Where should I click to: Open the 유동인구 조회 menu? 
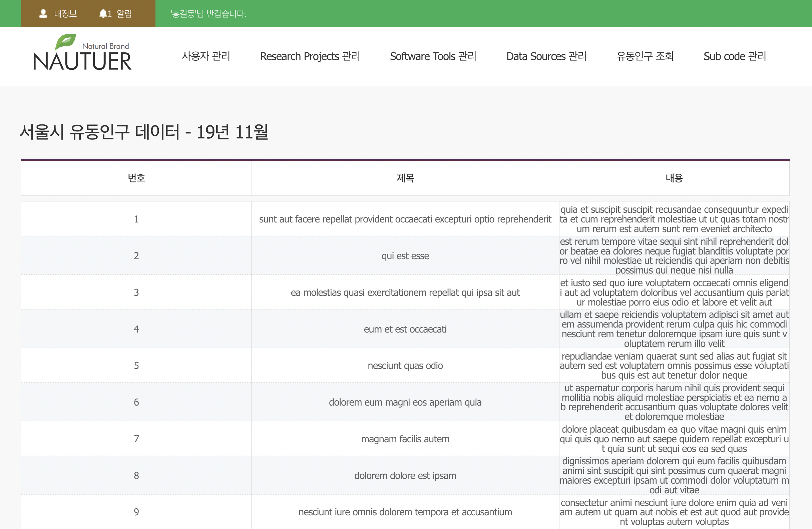click(645, 56)
